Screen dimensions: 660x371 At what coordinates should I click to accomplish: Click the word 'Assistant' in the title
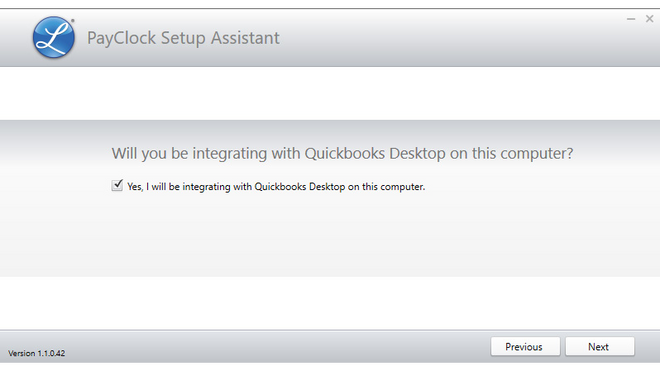245,38
